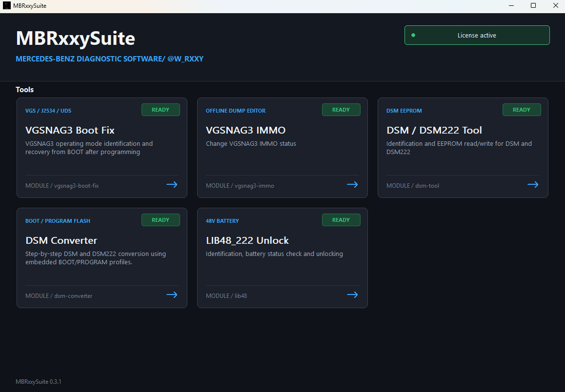This screenshot has width=565, height=392.
Task: Click 'Identification and EEPROM read/write' description
Action: (459, 148)
